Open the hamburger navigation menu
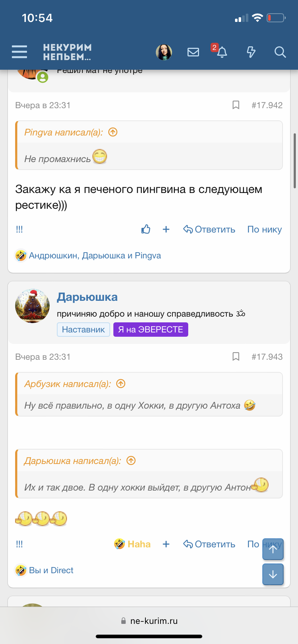 click(x=19, y=52)
